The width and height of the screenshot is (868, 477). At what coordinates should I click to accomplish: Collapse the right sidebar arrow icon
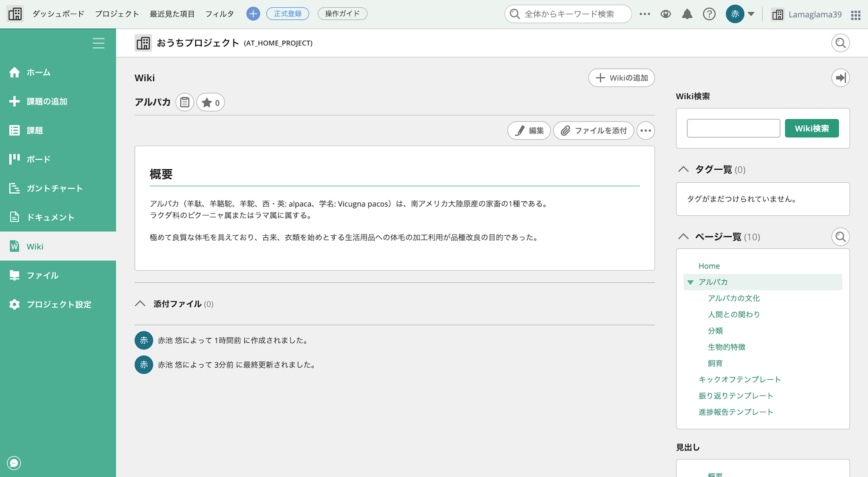[840, 78]
